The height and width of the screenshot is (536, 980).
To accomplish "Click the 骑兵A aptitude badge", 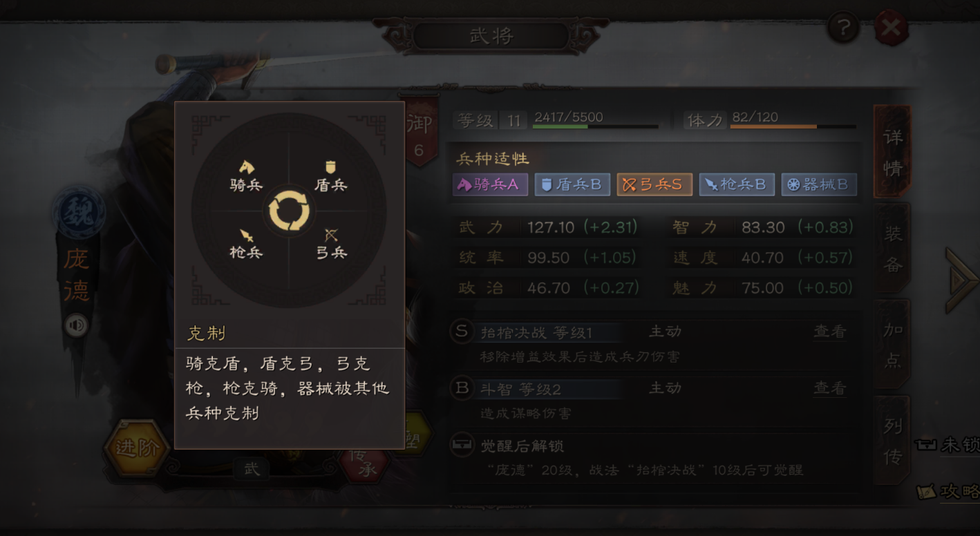I will [490, 184].
